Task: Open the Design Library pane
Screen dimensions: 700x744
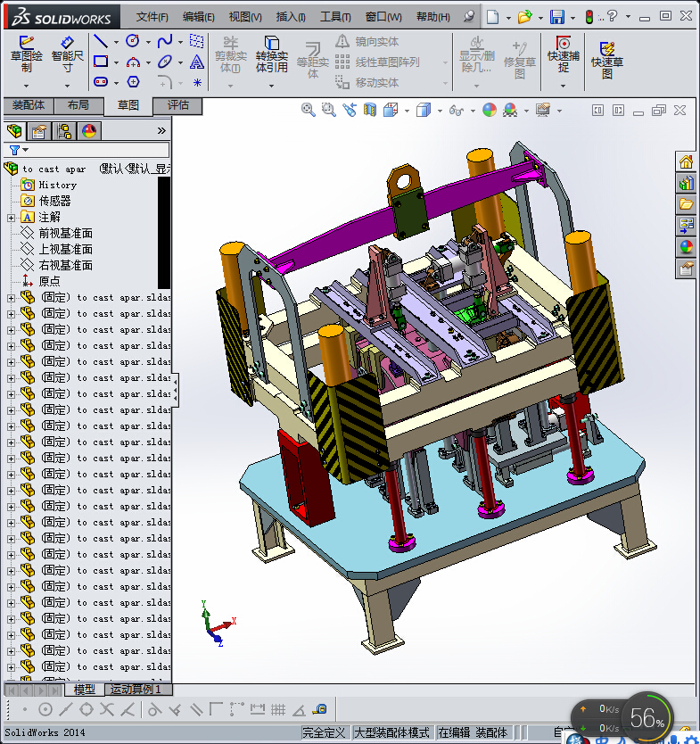Action: point(686,183)
